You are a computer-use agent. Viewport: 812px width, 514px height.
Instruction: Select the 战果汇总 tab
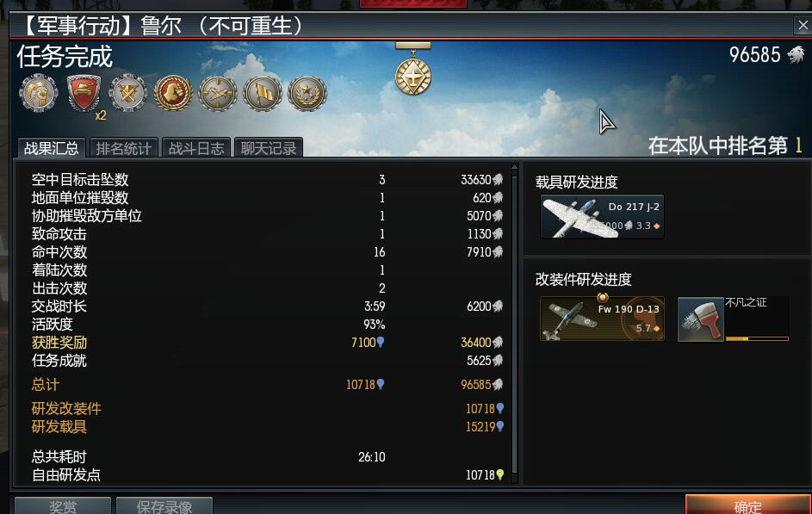pos(52,147)
